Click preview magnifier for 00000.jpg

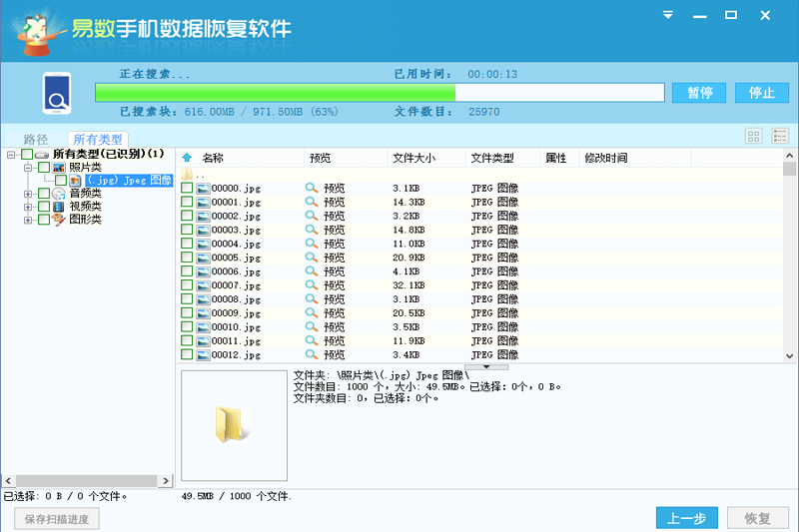pyautogui.click(x=311, y=188)
